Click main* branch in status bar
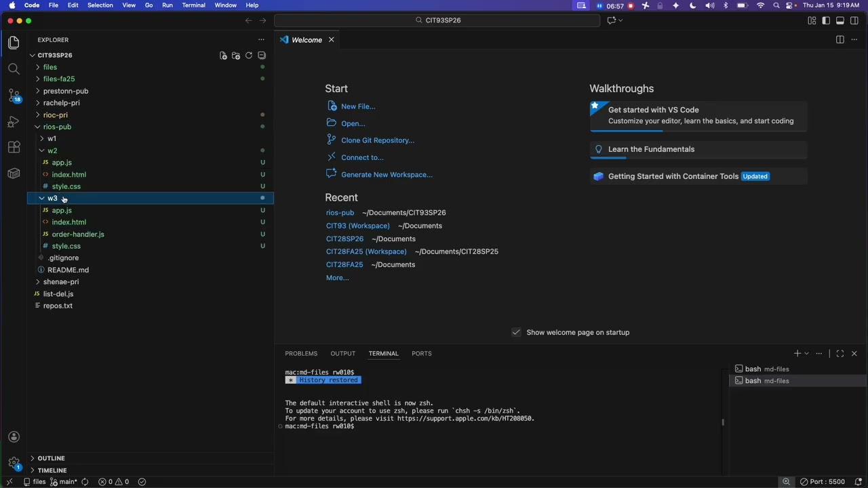 coord(64,482)
